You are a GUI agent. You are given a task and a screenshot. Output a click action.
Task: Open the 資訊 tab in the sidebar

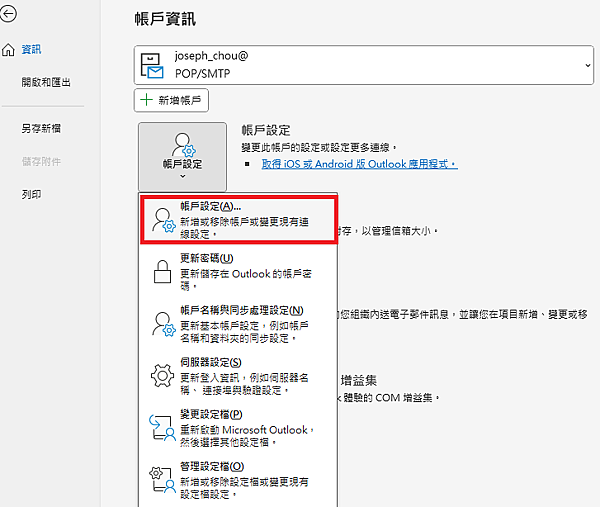[31, 49]
